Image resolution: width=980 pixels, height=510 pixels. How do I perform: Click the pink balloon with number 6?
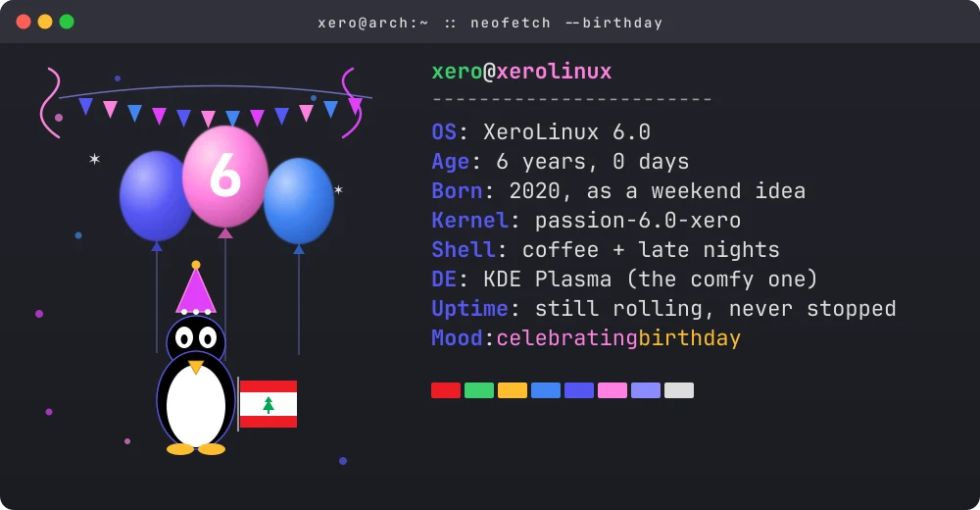(225, 178)
